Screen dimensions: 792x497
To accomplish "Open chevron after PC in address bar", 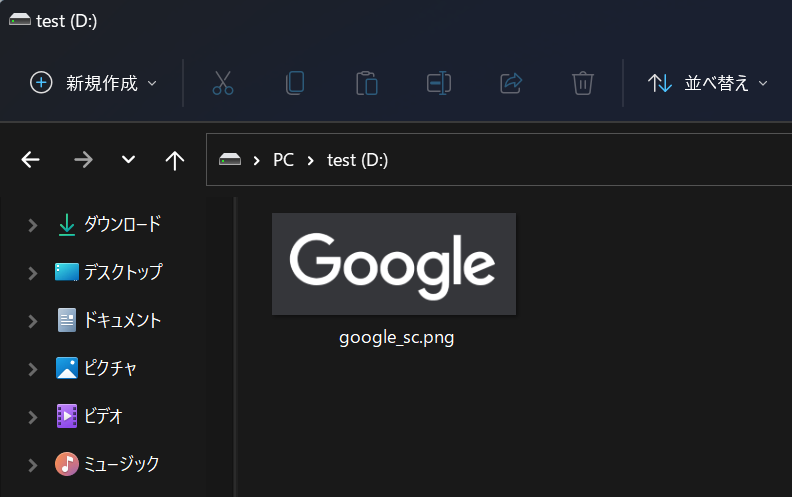I will 311,161.
